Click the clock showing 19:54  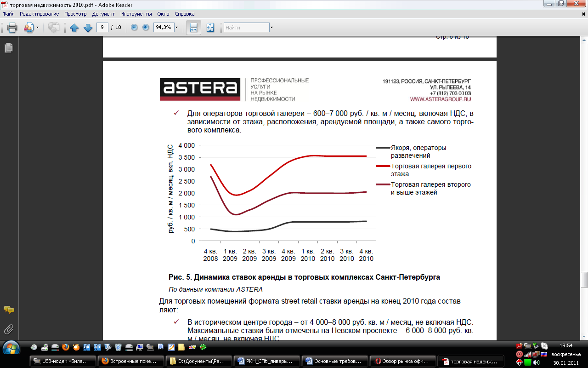point(566,345)
